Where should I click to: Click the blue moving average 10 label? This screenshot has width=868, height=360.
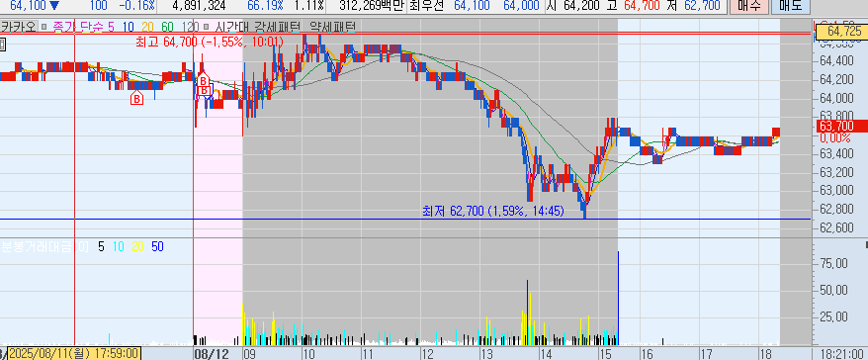pos(128,26)
